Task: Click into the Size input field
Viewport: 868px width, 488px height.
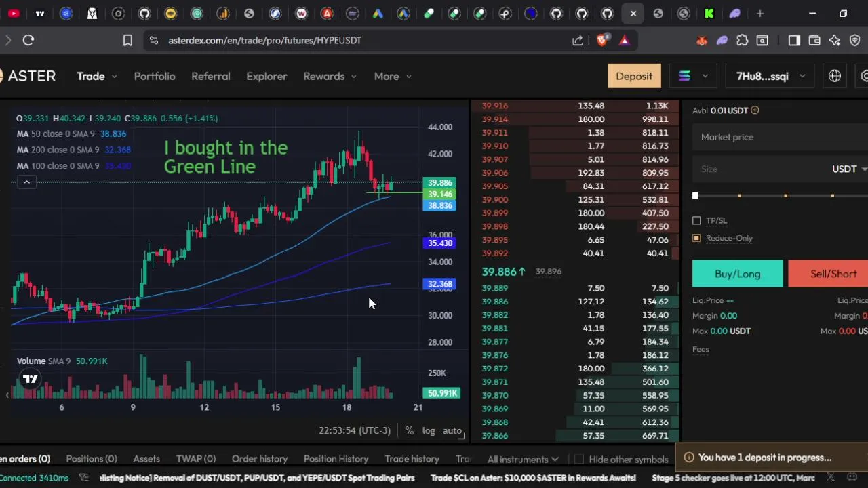Action: [759, 169]
